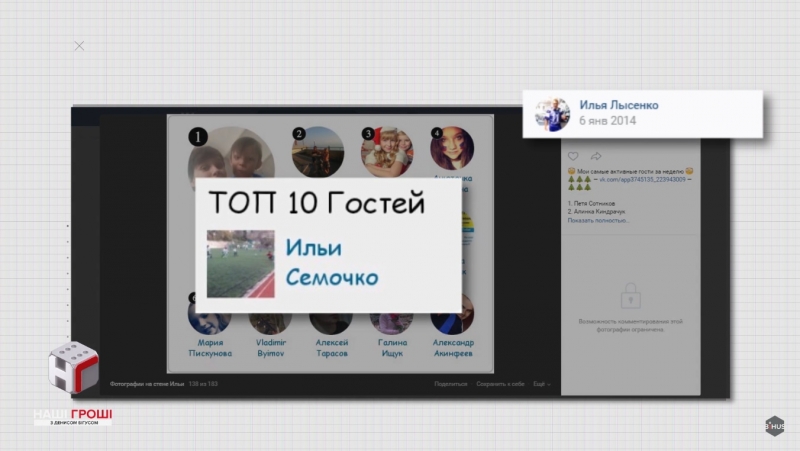Click the share arrow icon

(596, 156)
